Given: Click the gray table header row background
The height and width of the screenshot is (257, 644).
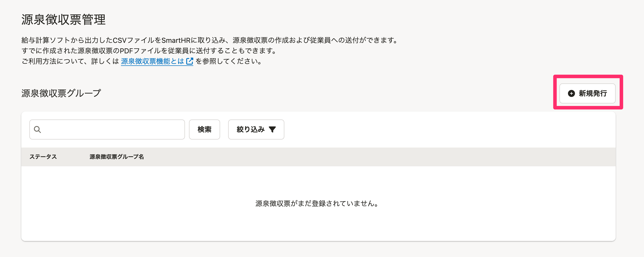Looking at the screenshot, I should click(x=376, y=157).
